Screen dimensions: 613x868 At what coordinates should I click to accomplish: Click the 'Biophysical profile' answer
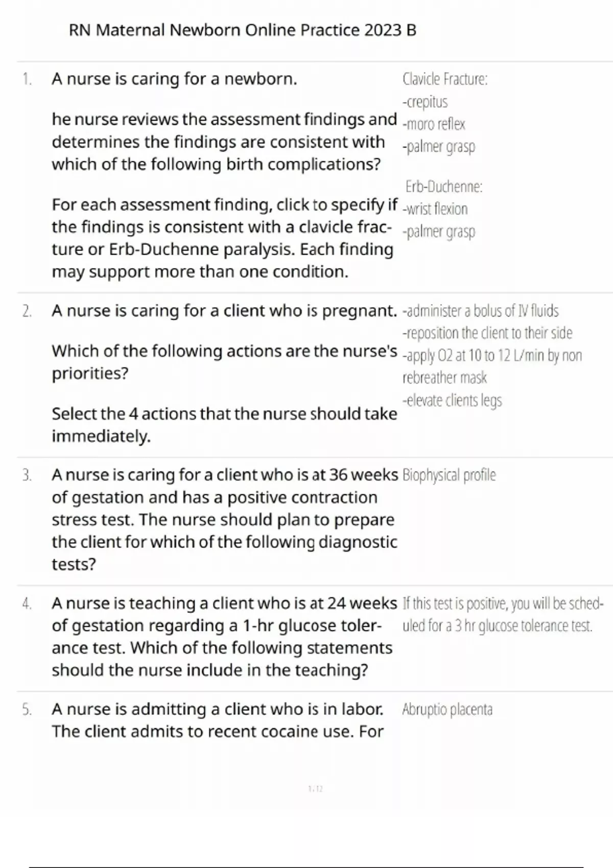449,475
